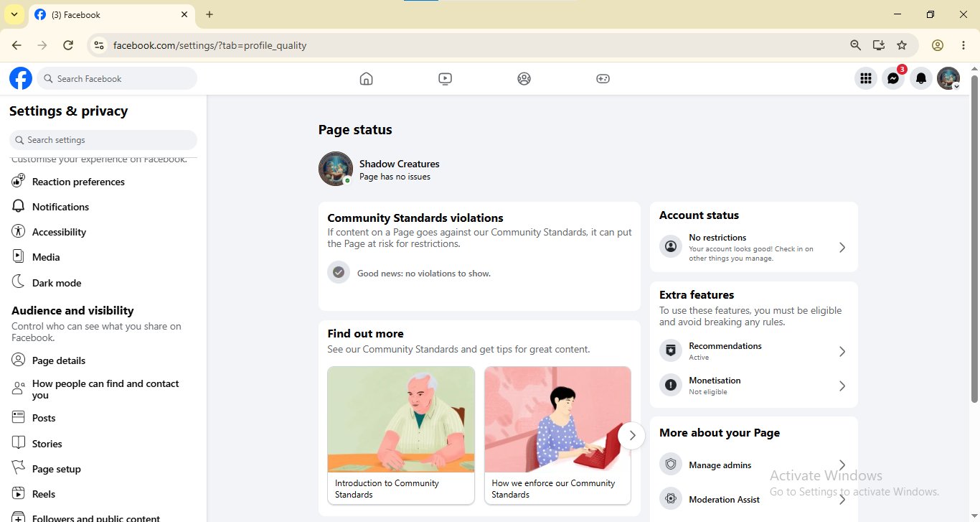Expand the Monetisation chevron arrow
The image size is (980, 522).
click(842, 386)
